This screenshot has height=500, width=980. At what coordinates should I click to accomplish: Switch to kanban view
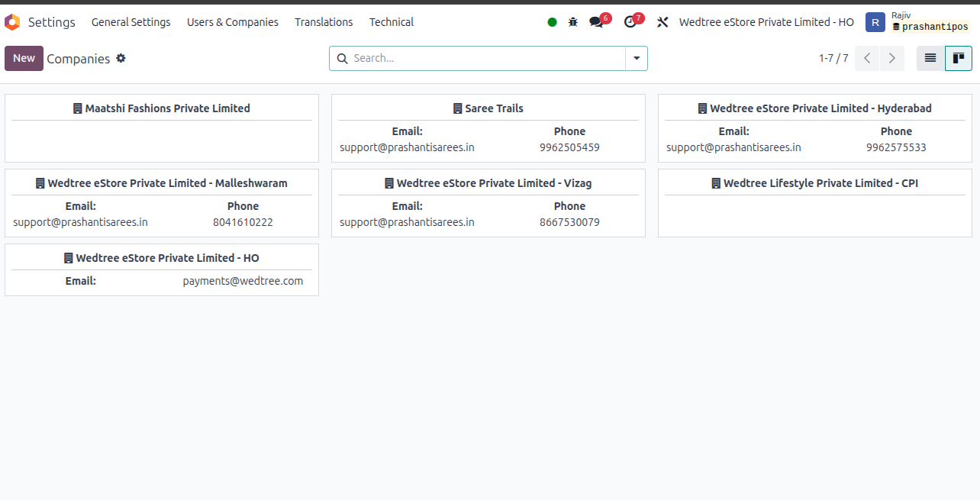tap(959, 58)
